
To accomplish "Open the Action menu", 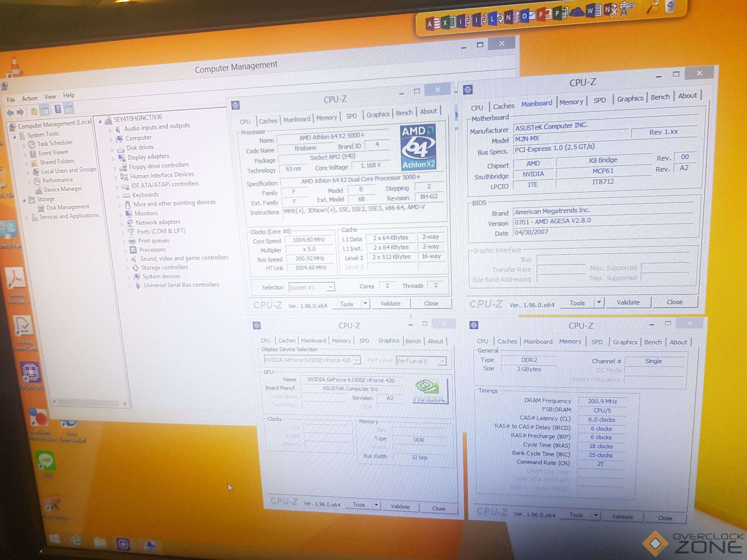I will coord(30,98).
